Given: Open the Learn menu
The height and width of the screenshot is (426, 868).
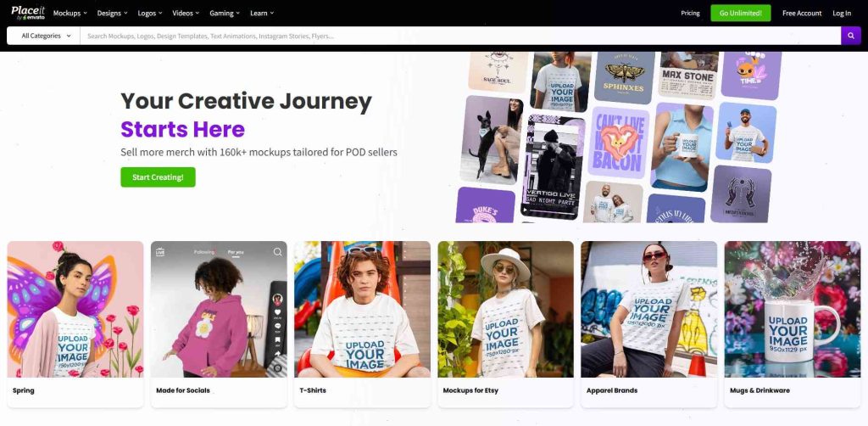Looking at the screenshot, I should point(262,14).
